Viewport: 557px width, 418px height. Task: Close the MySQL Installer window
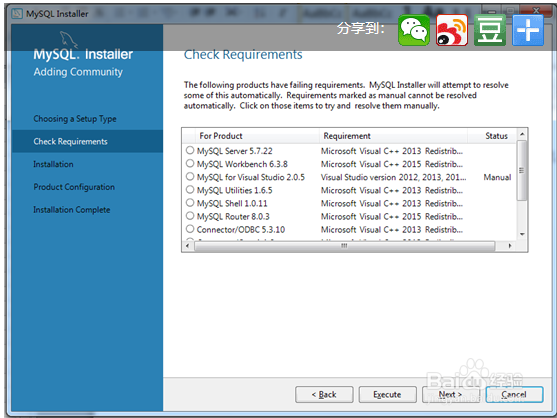point(536,10)
